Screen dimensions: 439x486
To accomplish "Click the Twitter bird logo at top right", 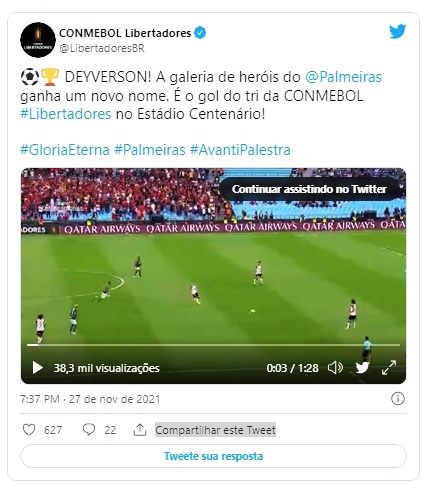I will [397, 32].
